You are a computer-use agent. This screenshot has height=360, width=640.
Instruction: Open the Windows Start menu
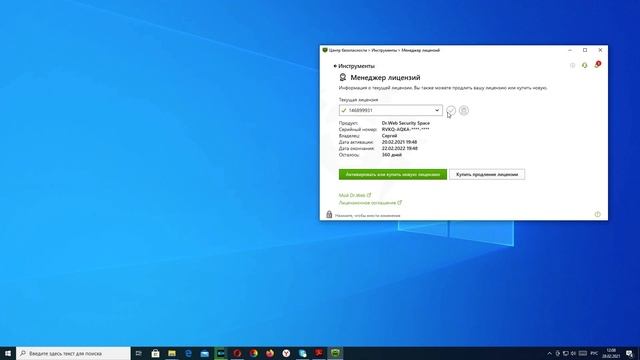tap(8, 353)
